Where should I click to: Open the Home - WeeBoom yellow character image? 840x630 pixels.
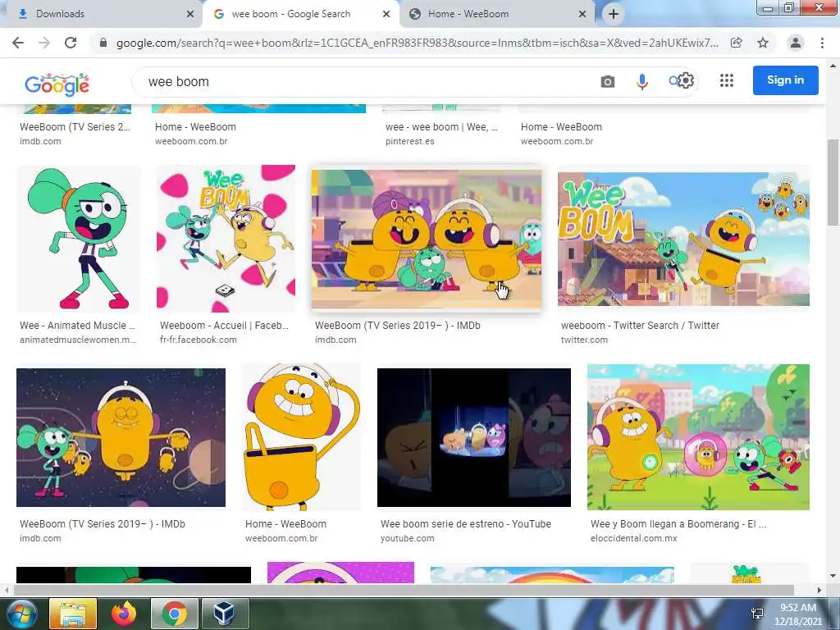(302, 436)
